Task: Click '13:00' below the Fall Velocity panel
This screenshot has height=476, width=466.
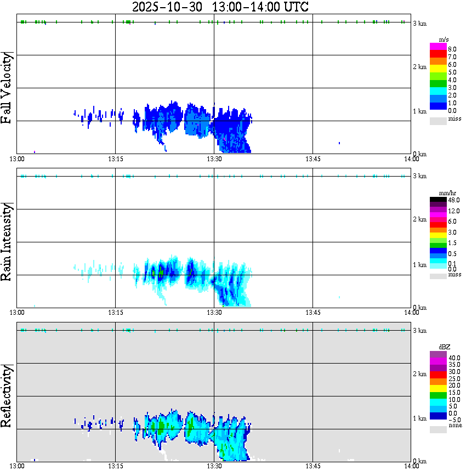Action: coord(17,159)
